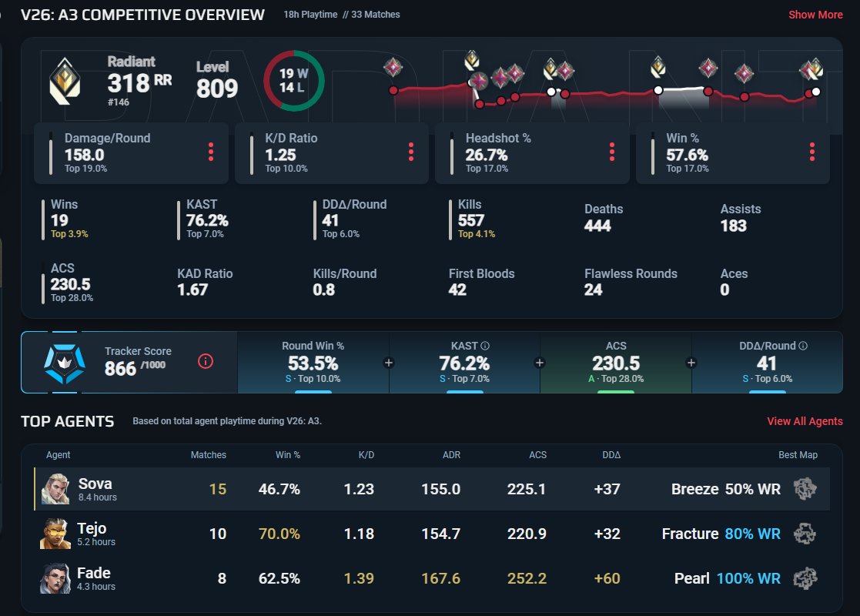Click the Radiant rank badge icon

65,82
